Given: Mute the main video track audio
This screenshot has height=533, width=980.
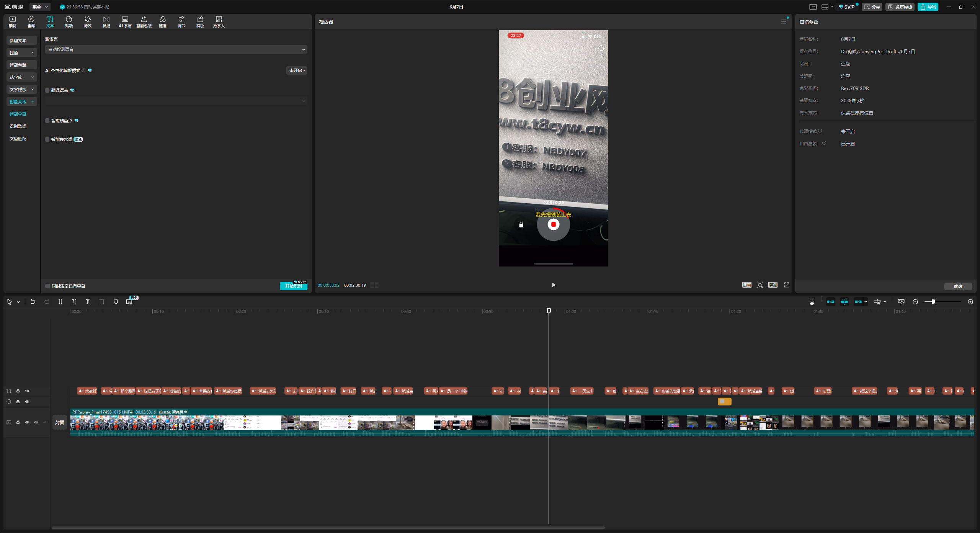Looking at the screenshot, I should 36,422.
